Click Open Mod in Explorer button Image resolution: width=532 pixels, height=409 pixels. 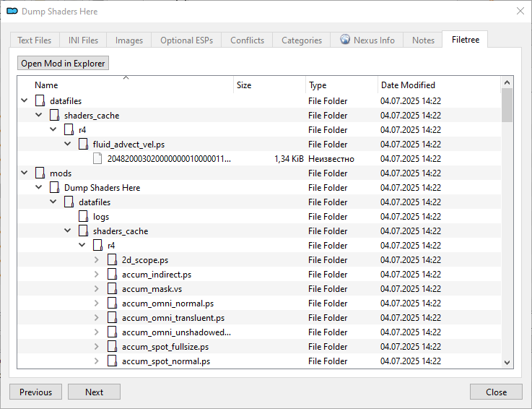[x=63, y=63]
